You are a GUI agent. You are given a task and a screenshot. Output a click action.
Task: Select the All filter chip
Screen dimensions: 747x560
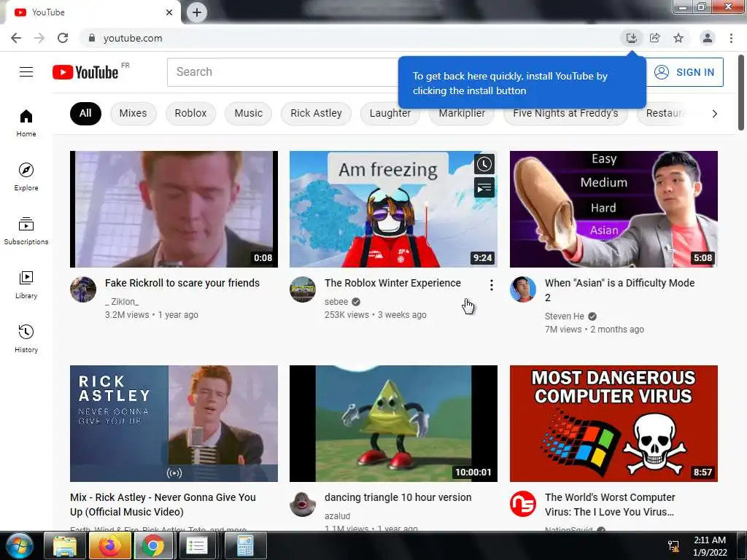tap(85, 113)
